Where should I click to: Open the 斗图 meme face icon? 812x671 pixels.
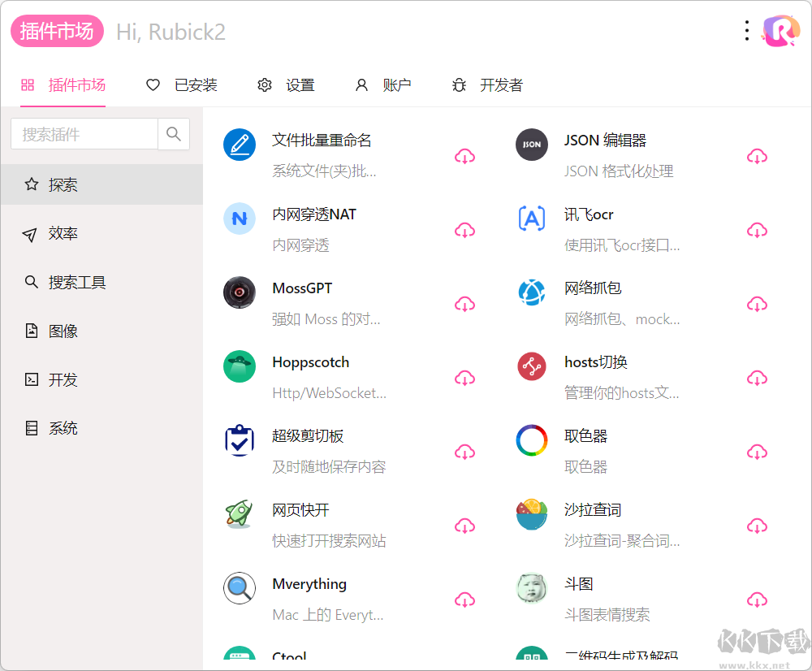(x=531, y=588)
